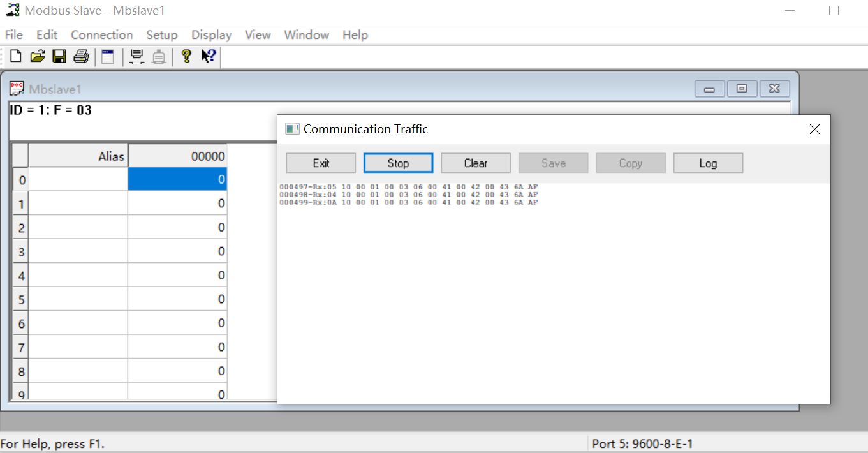
Task: Open the Display menu
Action: [211, 35]
